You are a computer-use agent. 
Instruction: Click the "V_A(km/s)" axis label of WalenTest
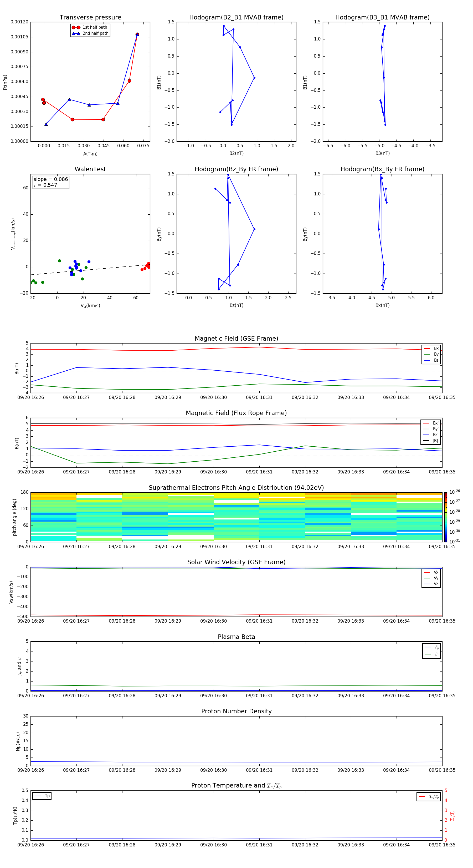(x=90, y=306)
